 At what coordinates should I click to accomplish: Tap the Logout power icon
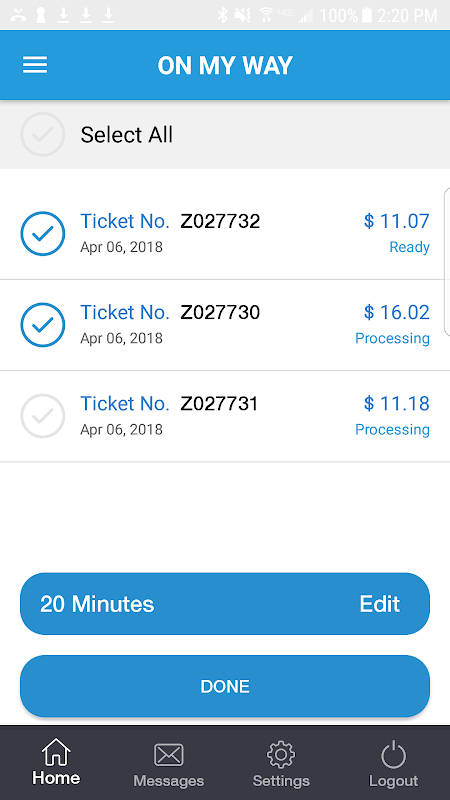click(x=393, y=755)
